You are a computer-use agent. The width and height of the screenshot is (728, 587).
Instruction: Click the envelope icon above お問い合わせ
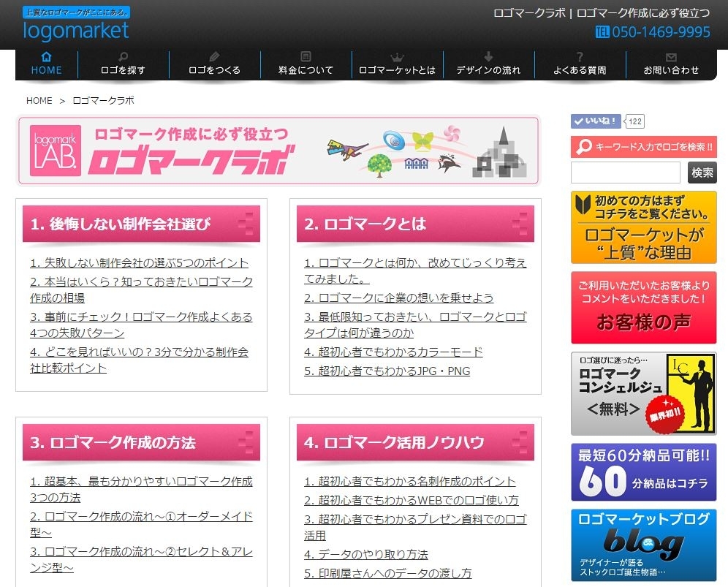(671, 57)
